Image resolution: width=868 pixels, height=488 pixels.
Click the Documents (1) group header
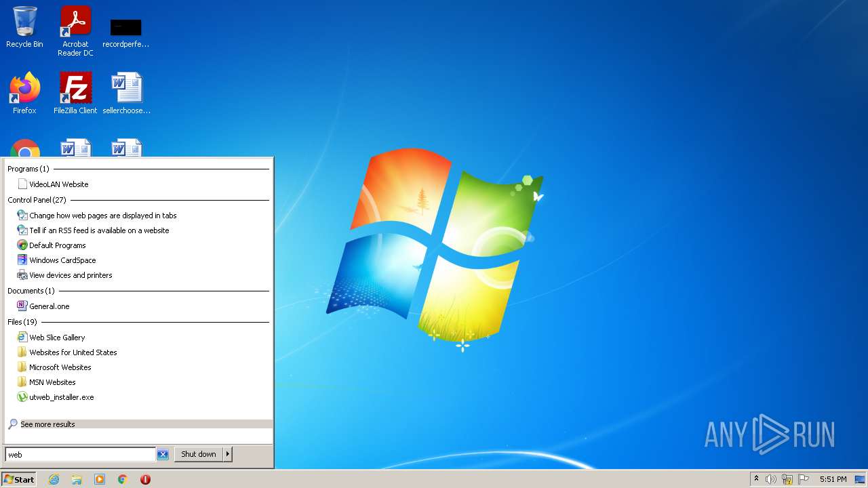pyautogui.click(x=31, y=291)
